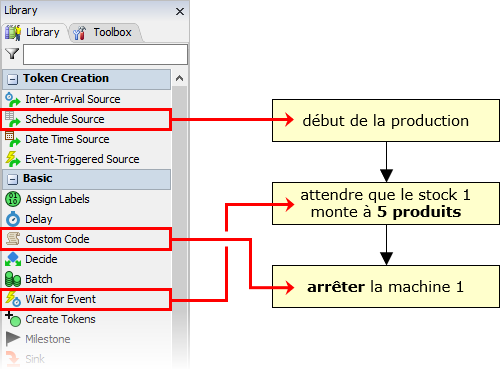Pick the Schedule Source icon
This screenshot has width=500, height=369.
click(x=13, y=119)
